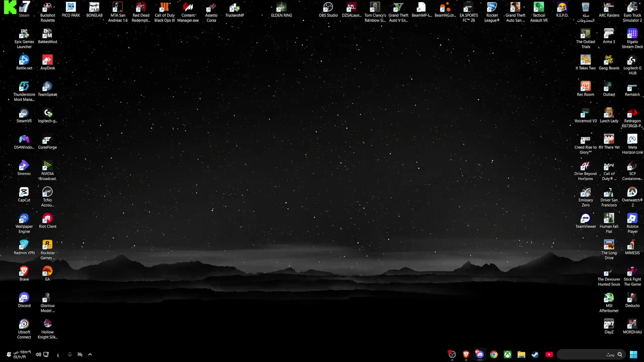Select the OBS Studio desktop icon
This screenshot has height=362, width=644.
tap(328, 10)
